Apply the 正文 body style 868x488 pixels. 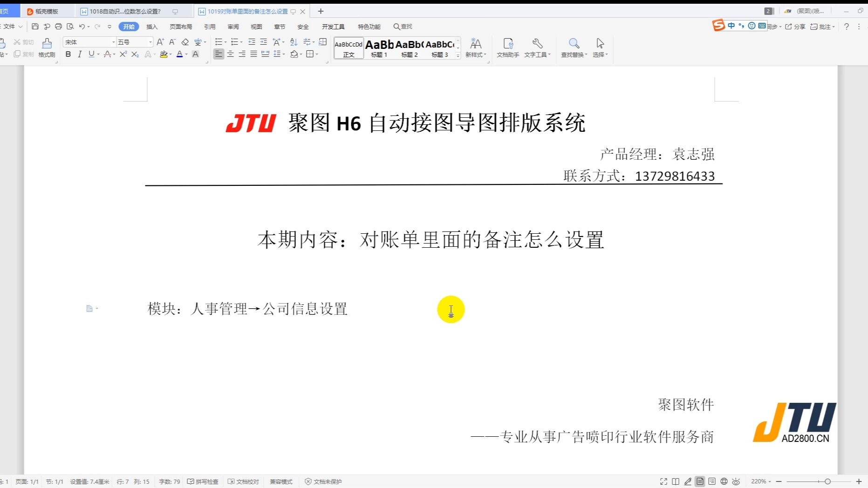[x=349, y=48]
